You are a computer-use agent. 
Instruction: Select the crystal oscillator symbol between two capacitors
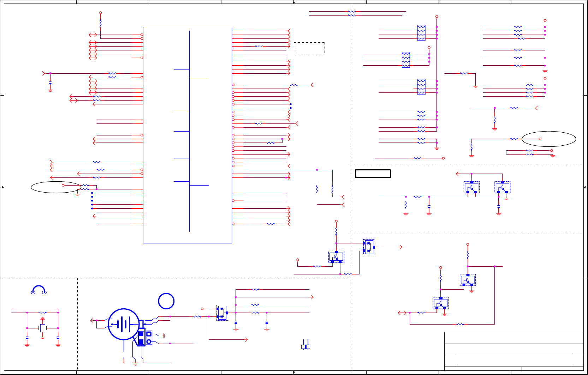tap(42, 328)
